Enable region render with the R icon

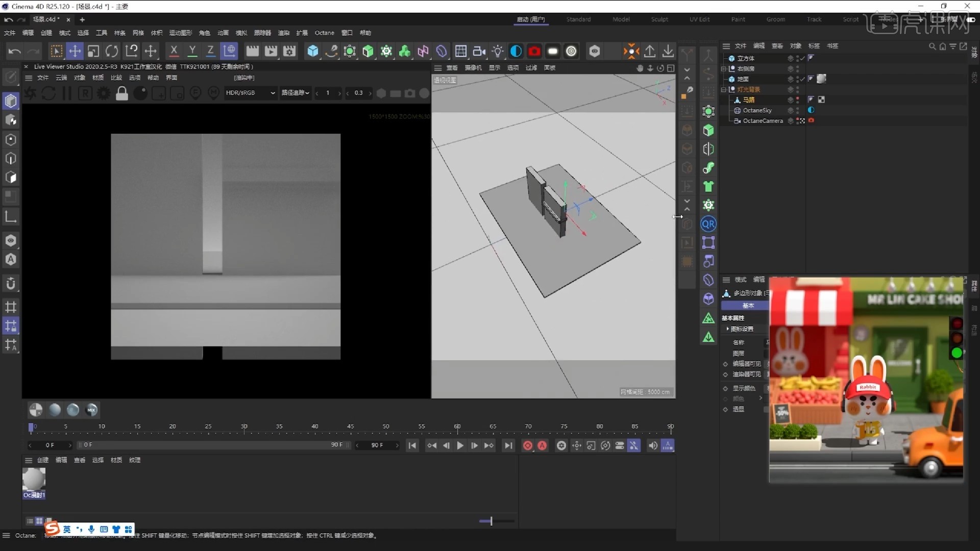point(85,92)
